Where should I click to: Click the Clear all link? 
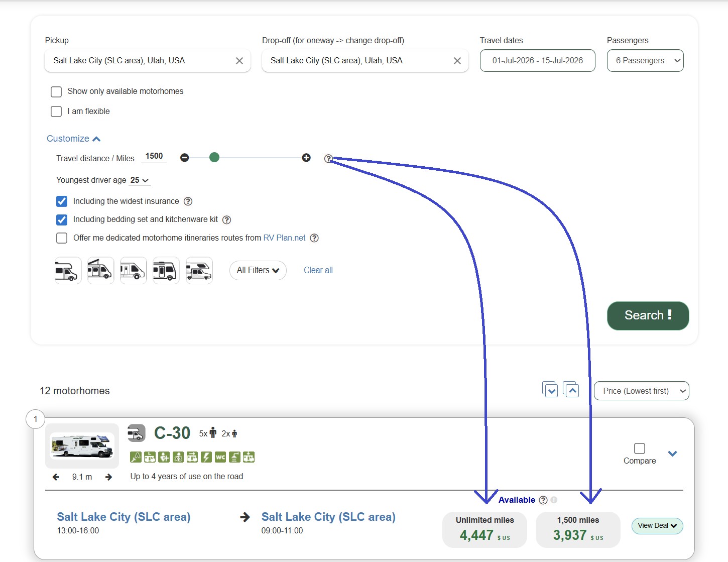pyautogui.click(x=318, y=270)
